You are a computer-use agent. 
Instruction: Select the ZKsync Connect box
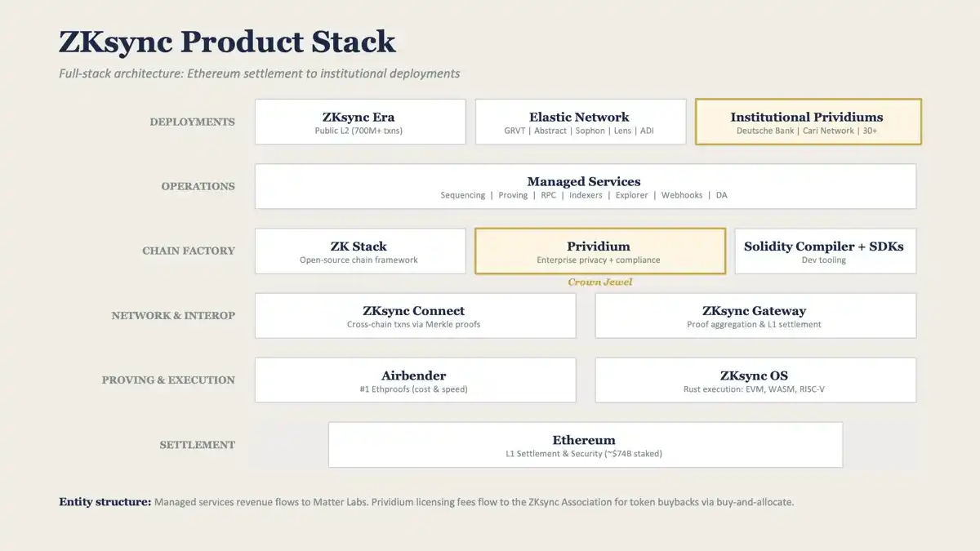pos(415,315)
